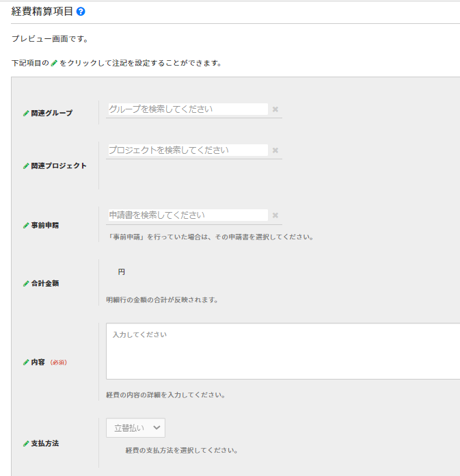Focus the プロジェクトを検索してください search box
Image resolution: width=460 pixels, height=476 pixels.
187,150
